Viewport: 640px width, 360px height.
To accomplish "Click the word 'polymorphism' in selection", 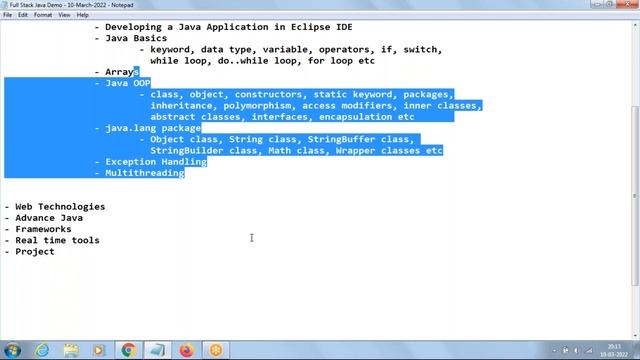I will tap(257, 106).
